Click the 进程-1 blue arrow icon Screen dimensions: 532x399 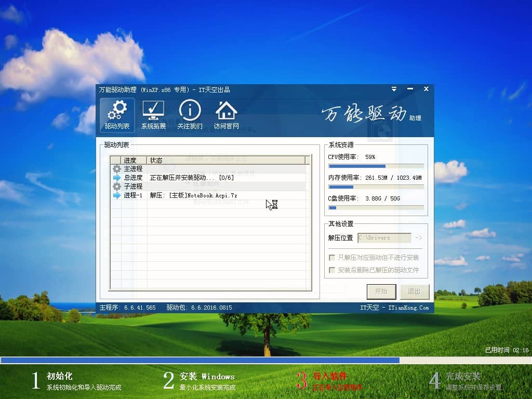(117, 195)
